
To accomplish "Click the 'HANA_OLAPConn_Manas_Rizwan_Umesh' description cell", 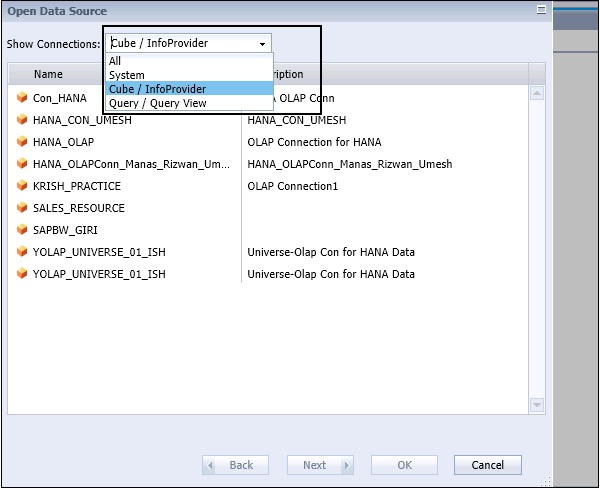I will 350,164.
